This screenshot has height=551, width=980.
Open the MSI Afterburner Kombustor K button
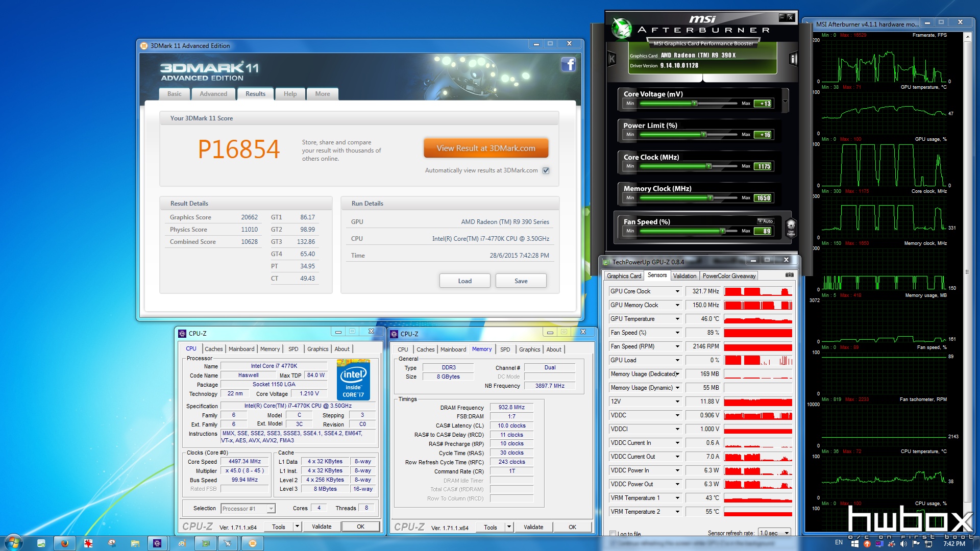pos(612,59)
